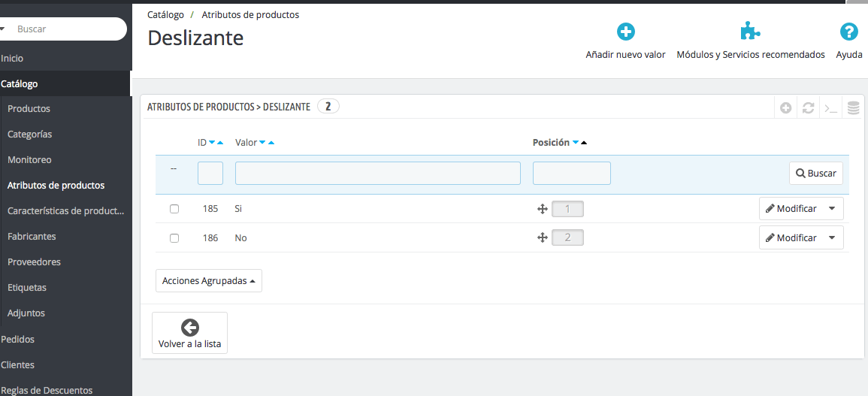Focus the Valor filter input field
Image resolution: width=868 pixels, height=396 pixels.
point(377,173)
